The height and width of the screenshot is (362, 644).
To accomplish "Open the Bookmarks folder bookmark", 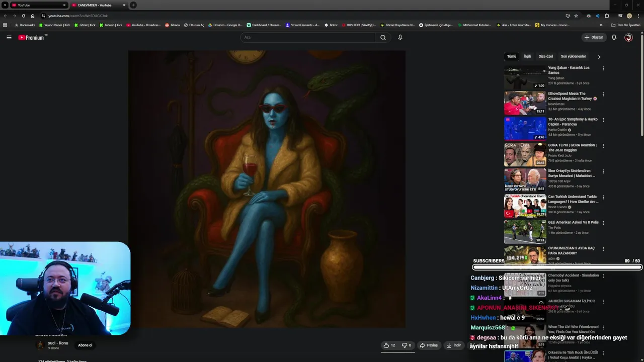I will pos(25,25).
